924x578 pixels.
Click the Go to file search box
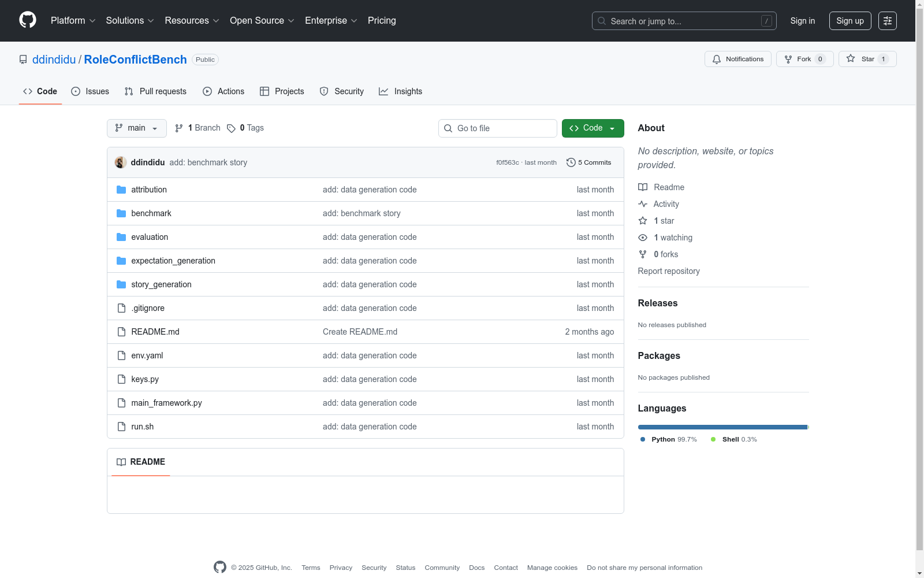(x=498, y=128)
